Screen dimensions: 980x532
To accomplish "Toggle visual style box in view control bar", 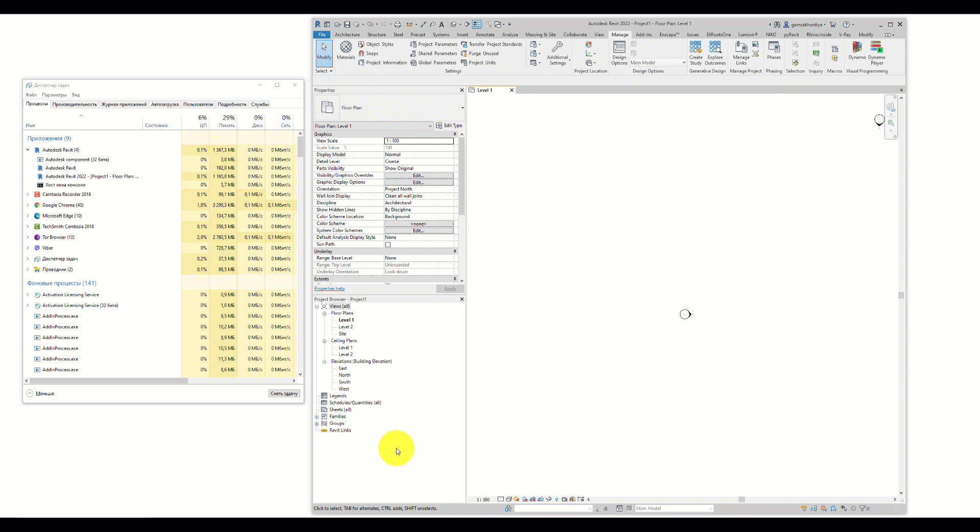I will coord(509,499).
